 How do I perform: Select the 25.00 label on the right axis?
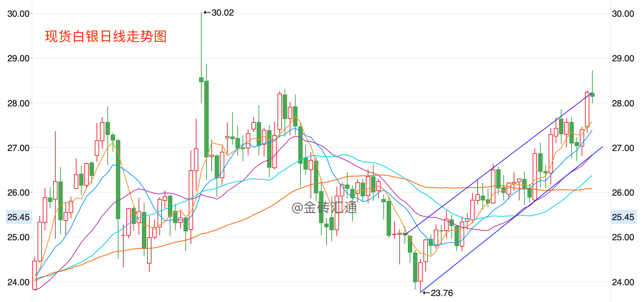click(x=623, y=237)
